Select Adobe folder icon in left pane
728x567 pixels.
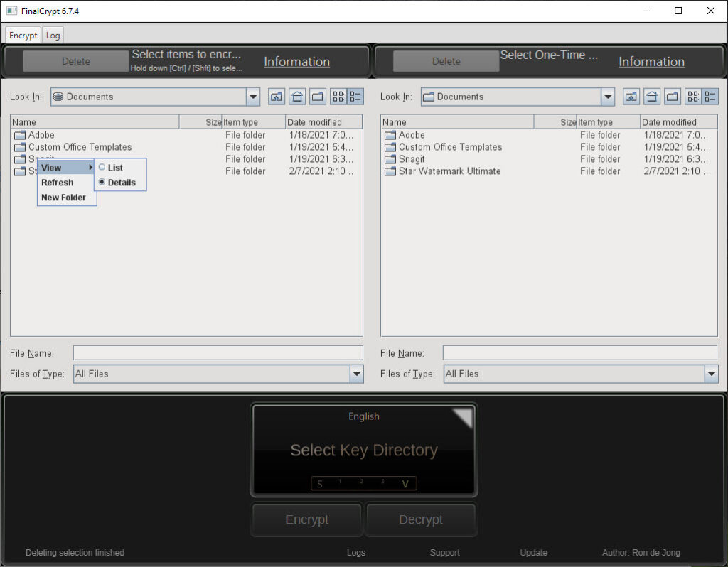[x=19, y=135]
